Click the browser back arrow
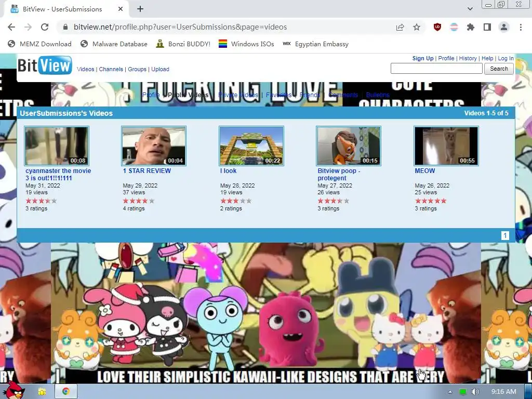Image resolution: width=532 pixels, height=399 pixels. (x=11, y=27)
